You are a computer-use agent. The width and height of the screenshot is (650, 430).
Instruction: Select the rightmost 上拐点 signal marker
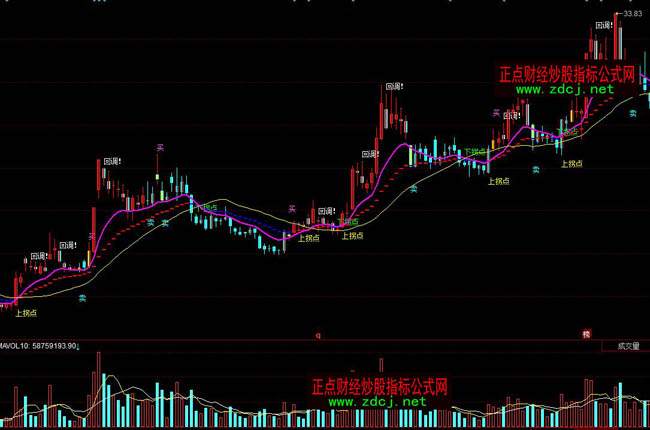pos(572,164)
